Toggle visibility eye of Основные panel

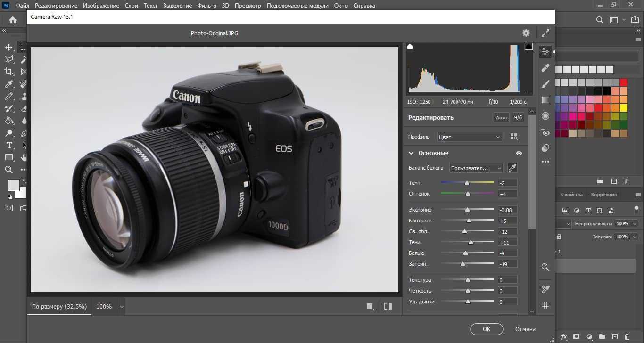[519, 153]
